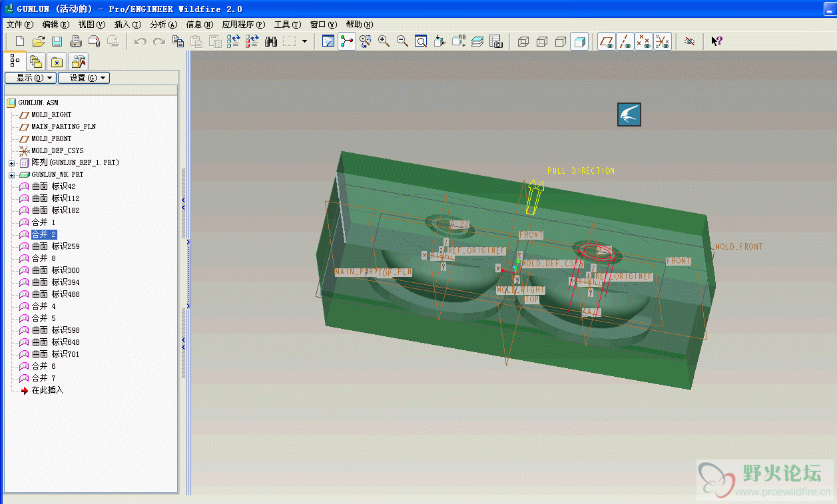Switch to the Folder Browser tab
This screenshot has height=504, width=837.
[36, 62]
